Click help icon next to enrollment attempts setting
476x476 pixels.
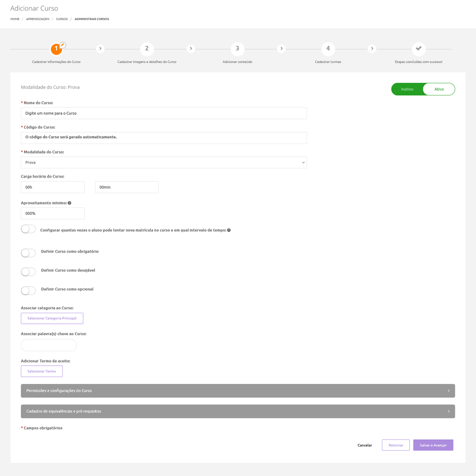pos(229,230)
